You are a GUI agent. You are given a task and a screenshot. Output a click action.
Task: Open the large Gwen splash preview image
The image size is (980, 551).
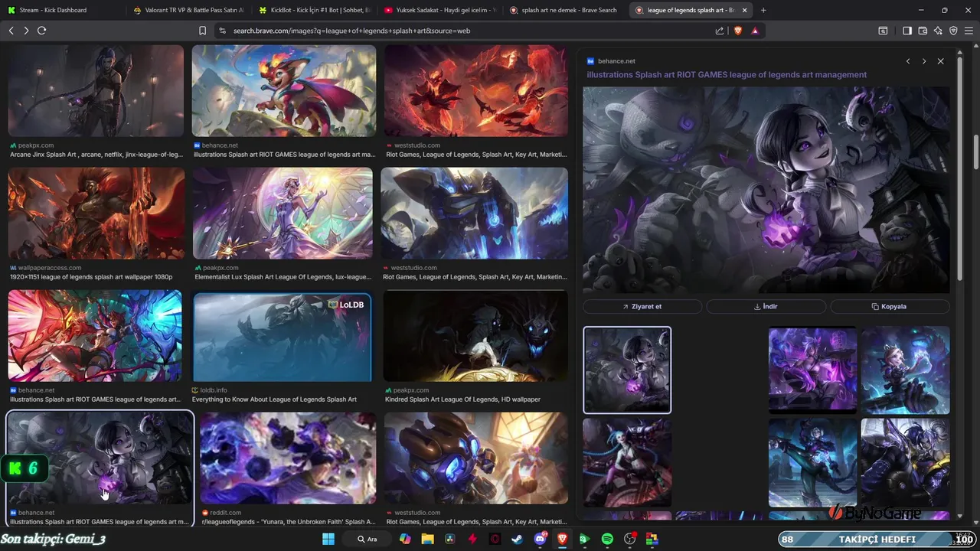[x=766, y=190]
